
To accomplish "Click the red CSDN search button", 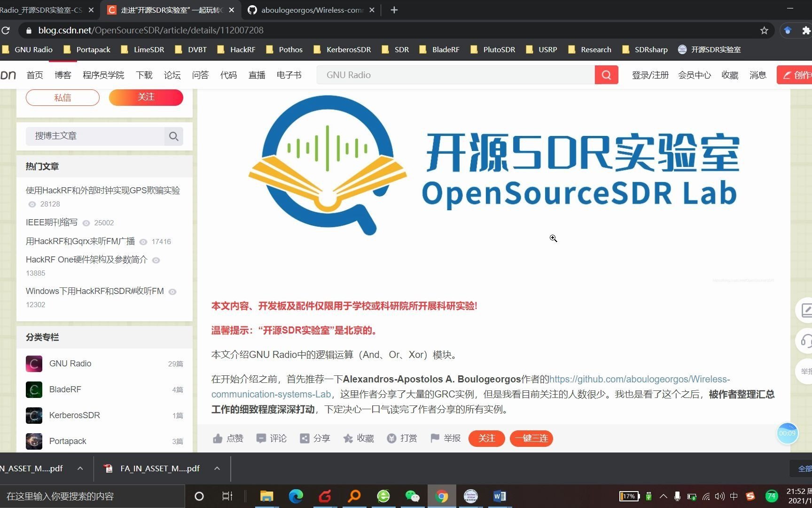I will 606,75.
